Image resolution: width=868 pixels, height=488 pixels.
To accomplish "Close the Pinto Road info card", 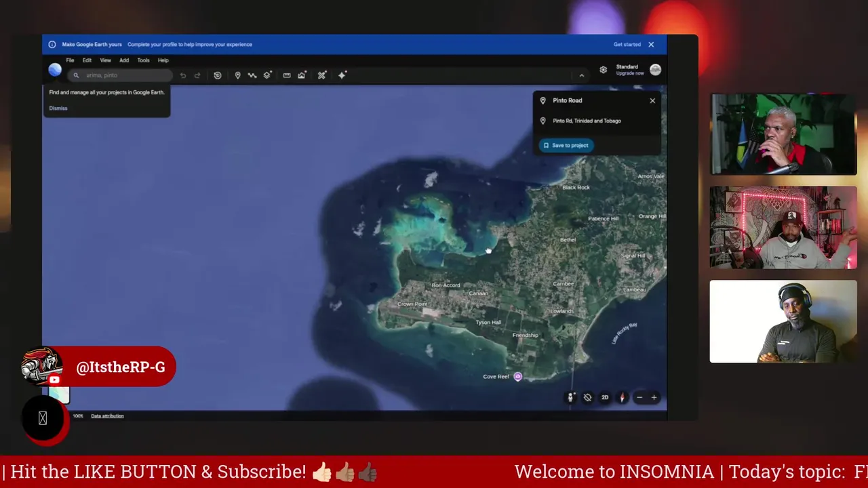I will [x=652, y=100].
